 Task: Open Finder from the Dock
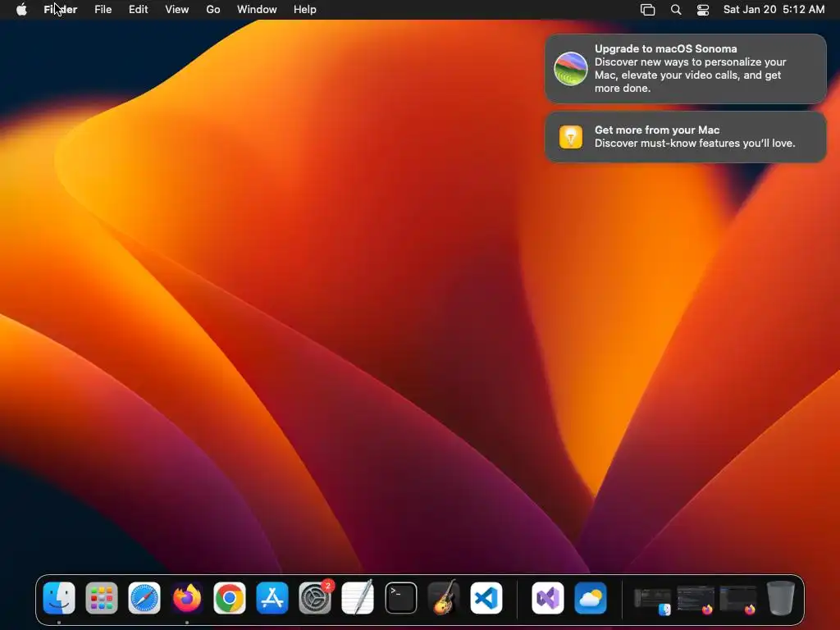(x=59, y=598)
